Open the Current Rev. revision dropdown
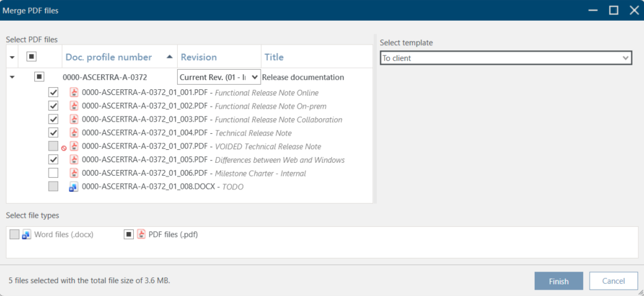 pyautogui.click(x=219, y=77)
